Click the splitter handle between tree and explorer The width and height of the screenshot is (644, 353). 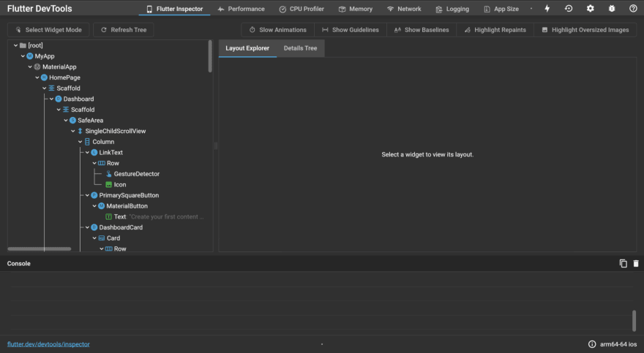pos(216,145)
